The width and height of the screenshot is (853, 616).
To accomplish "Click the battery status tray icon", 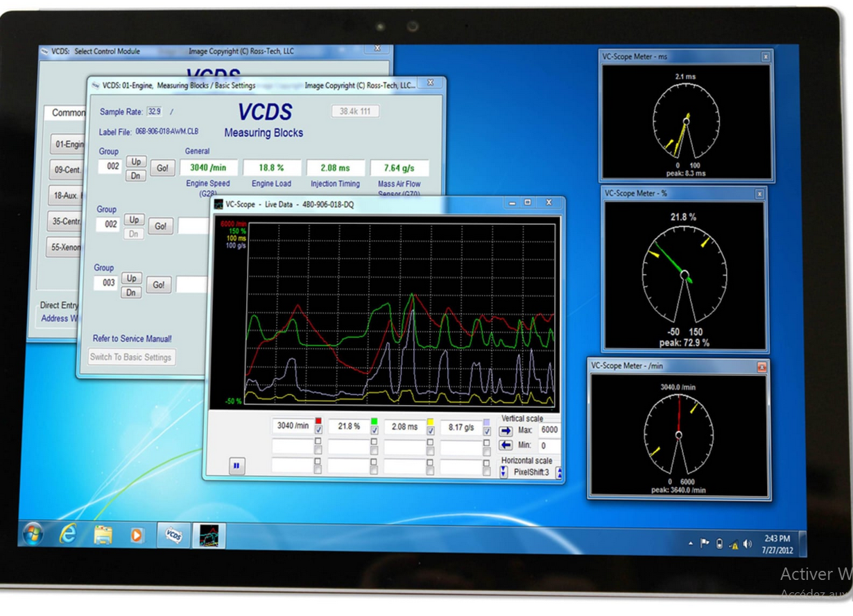I will [719, 544].
